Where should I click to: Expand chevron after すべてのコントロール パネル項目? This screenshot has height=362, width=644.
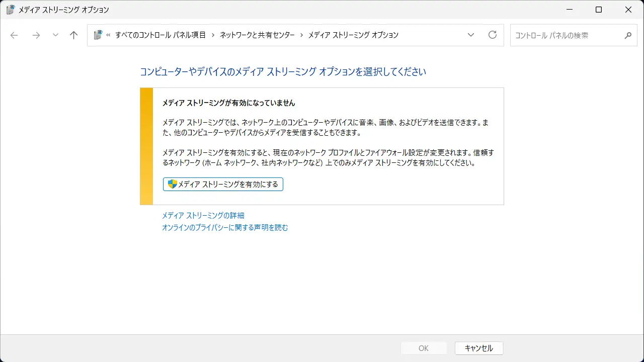(x=213, y=35)
